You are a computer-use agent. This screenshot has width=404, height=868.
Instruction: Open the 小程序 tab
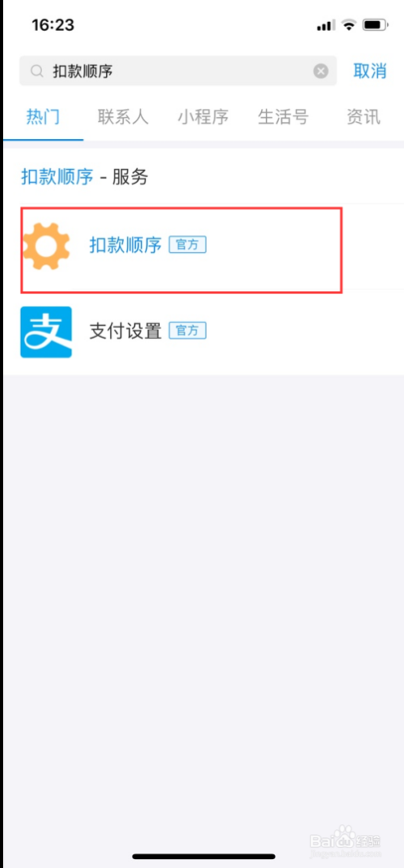point(203,117)
